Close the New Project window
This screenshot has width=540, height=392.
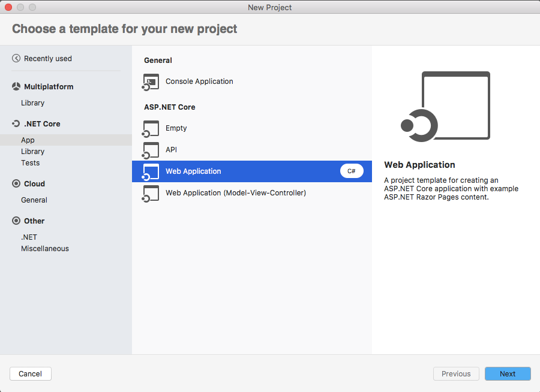click(x=8, y=7)
